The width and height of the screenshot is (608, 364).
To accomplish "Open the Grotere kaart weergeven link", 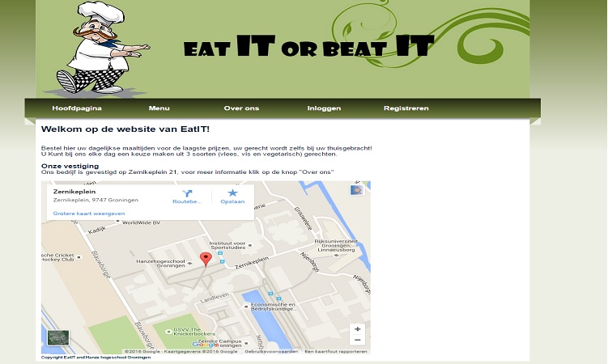I will tap(89, 214).
